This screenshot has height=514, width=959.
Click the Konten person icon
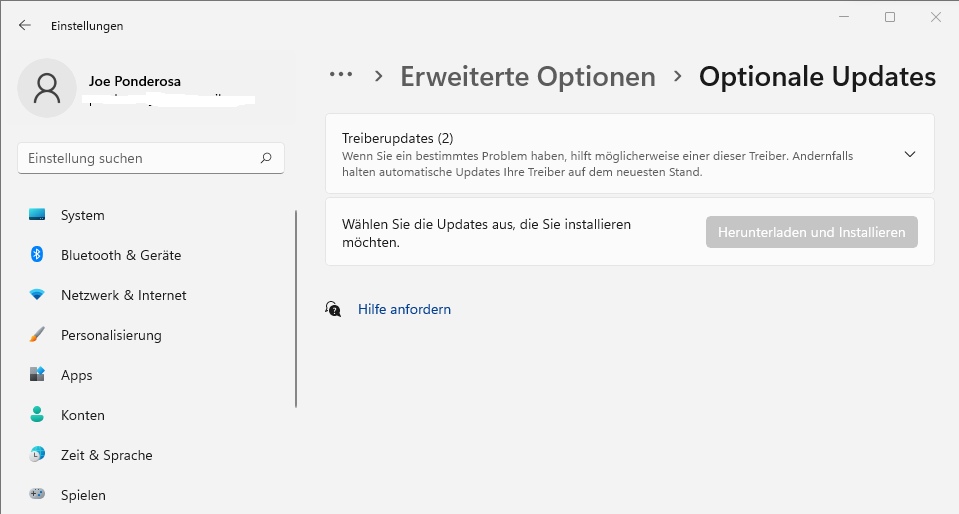[37, 415]
